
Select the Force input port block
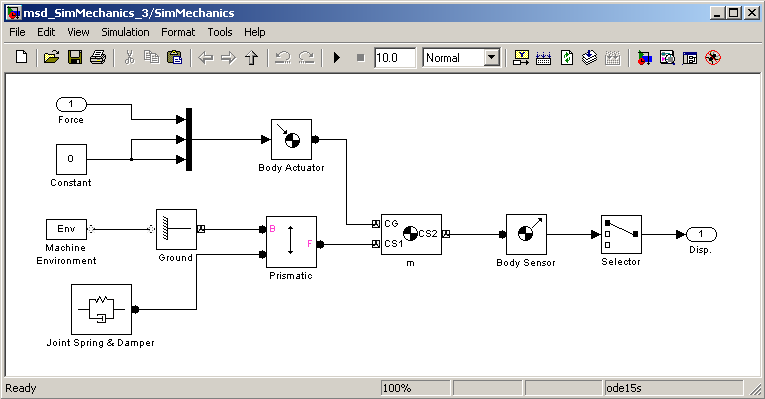point(71,104)
